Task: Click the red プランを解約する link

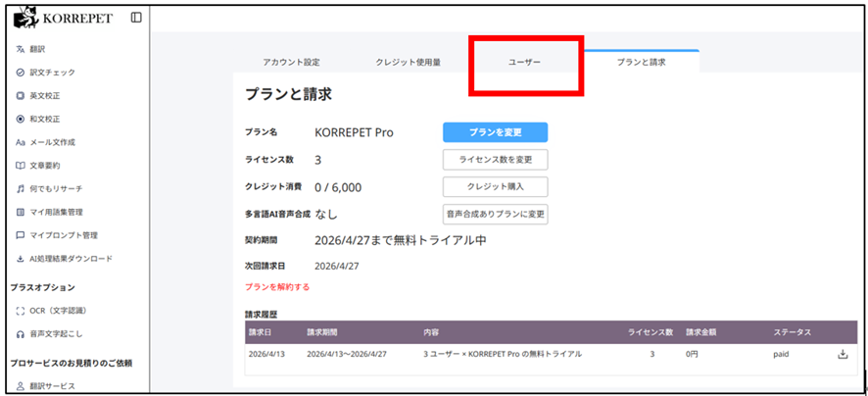Action: point(277,287)
